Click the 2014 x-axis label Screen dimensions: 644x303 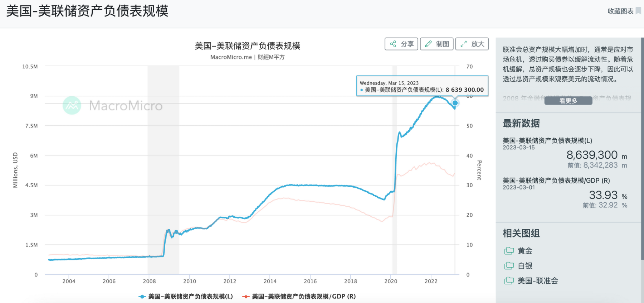click(270, 282)
